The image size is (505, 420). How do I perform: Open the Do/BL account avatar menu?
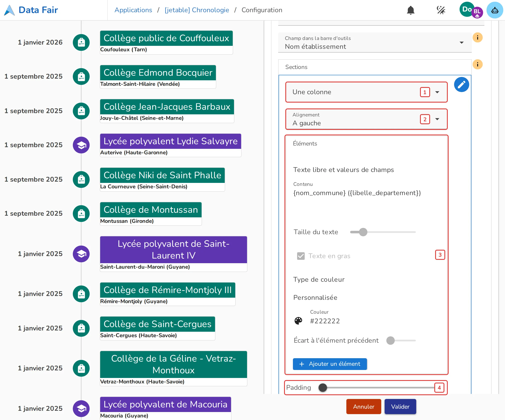(471, 10)
